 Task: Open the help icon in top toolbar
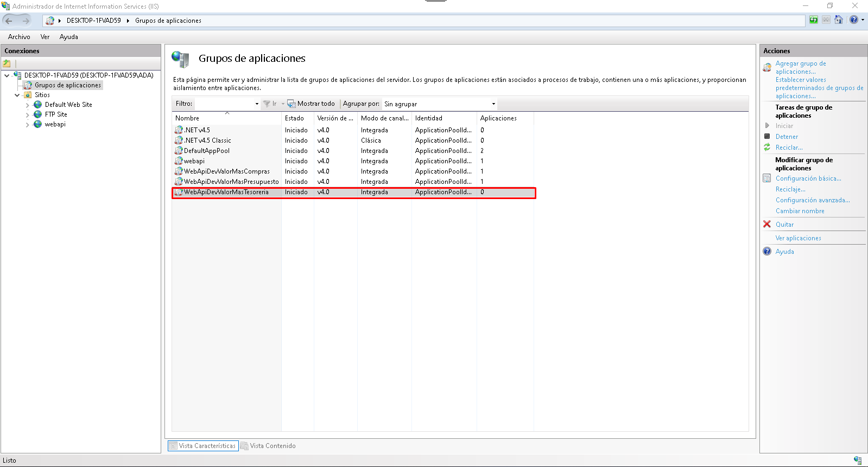(854, 20)
